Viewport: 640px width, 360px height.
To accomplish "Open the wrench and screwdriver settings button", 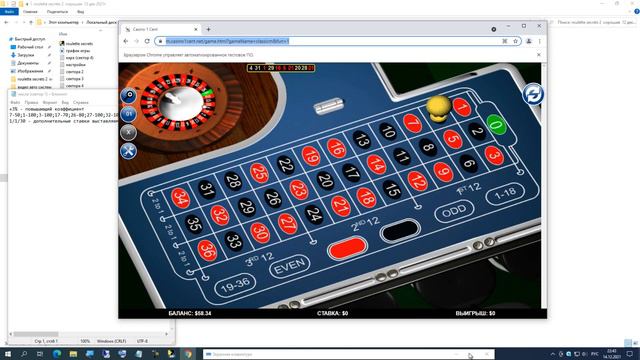I will point(129,151).
